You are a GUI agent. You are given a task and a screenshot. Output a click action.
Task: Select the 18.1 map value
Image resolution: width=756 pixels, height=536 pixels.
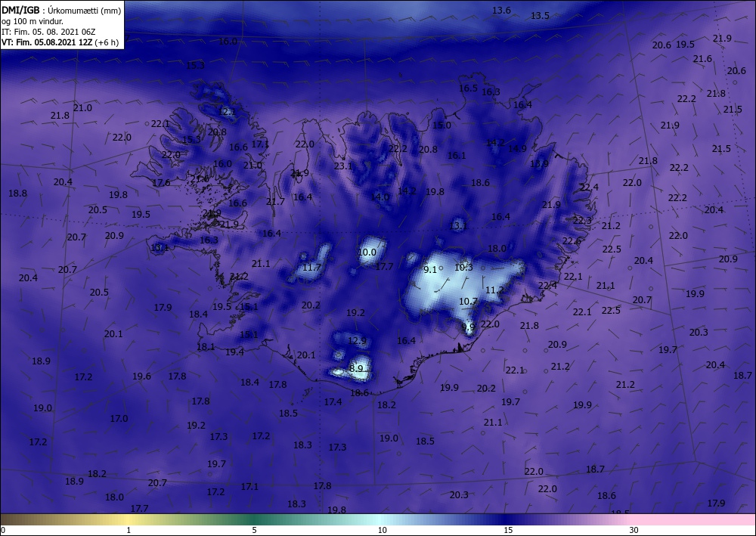tap(206, 346)
